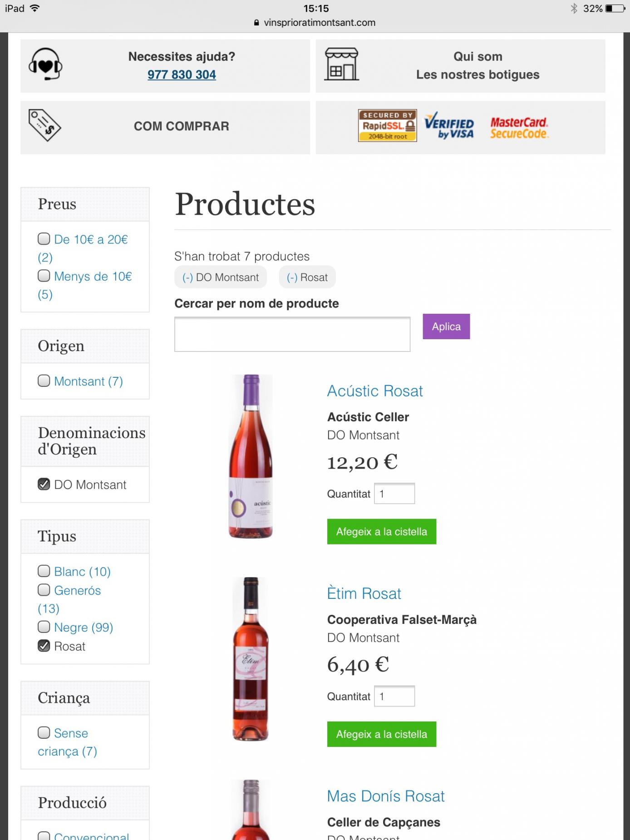The image size is (630, 840).
Task: Uncheck the Rosat type filter
Action: point(44,646)
